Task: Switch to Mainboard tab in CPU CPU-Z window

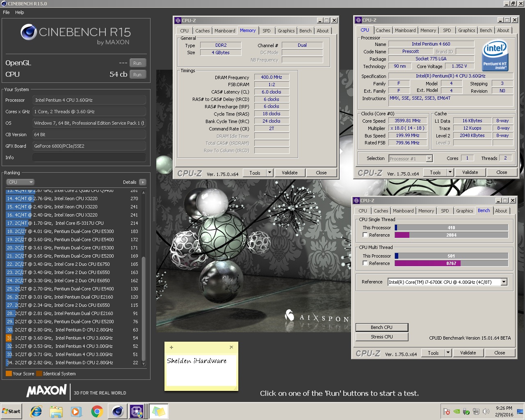Action: coord(405,30)
